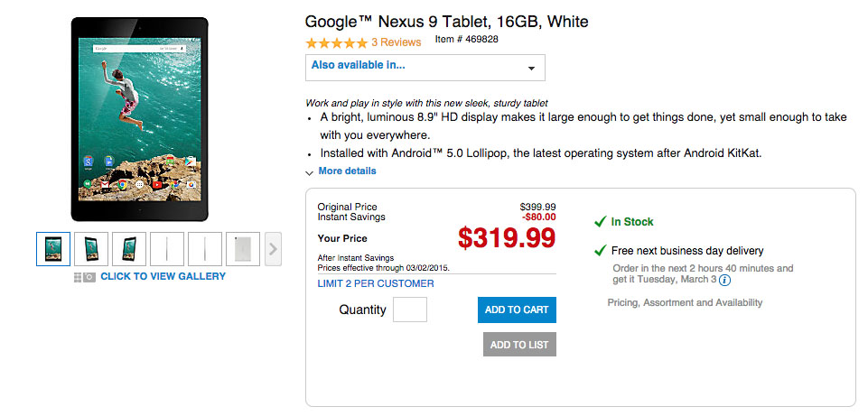The width and height of the screenshot is (868, 416).
Task: Click the Add to List button
Action: tap(519, 345)
